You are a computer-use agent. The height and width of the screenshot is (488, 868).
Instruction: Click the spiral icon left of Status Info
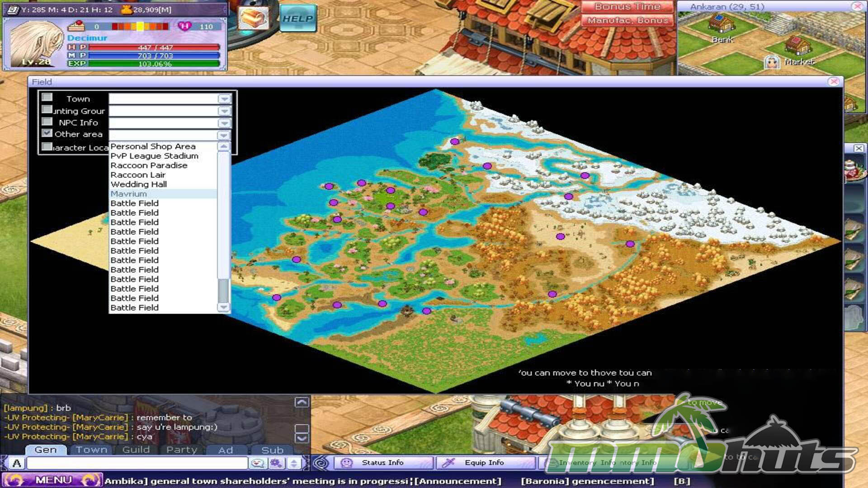(x=321, y=463)
